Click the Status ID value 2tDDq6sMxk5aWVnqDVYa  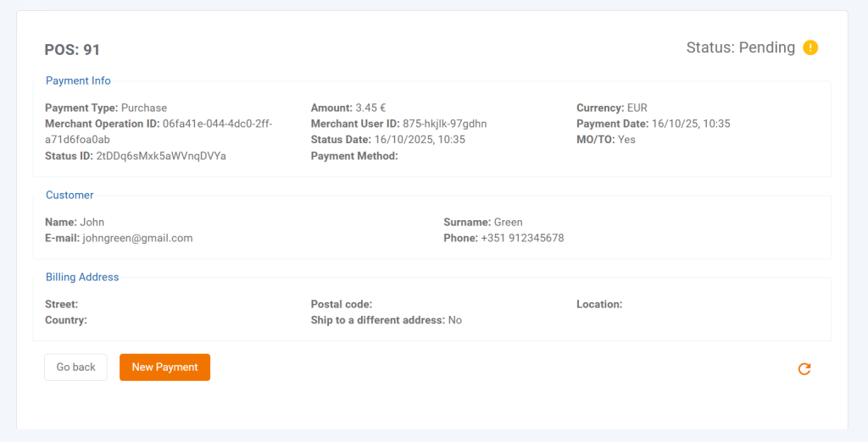pyautogui.click(x=161, y=157)
